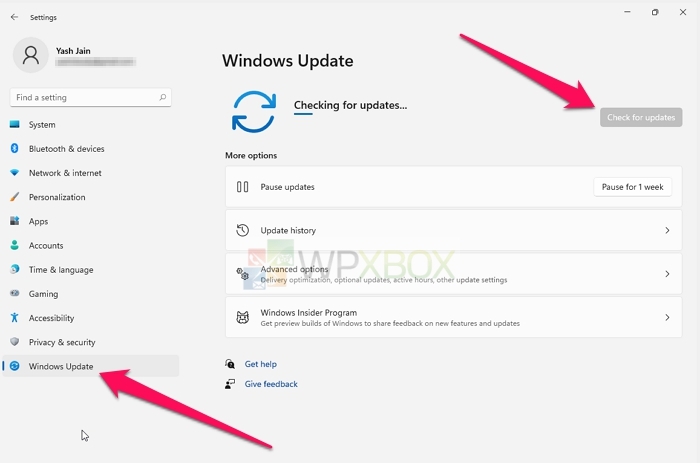Open Personalization settings
Screen dimensions: 700x463
[x=91, y=197]
